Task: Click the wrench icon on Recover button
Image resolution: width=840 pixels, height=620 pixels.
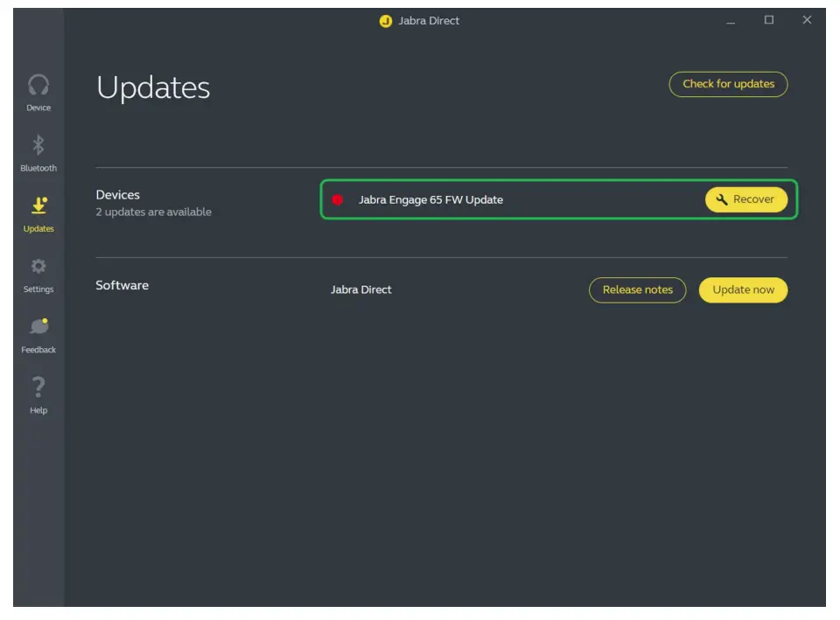Action: point(721,199)
